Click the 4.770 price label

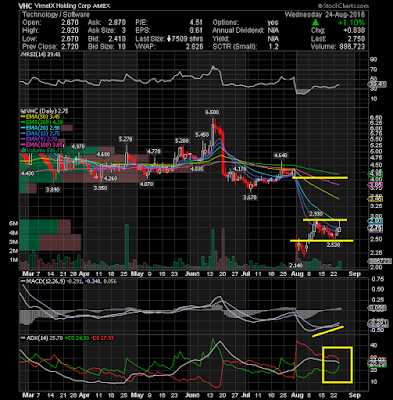click(154, 151)
